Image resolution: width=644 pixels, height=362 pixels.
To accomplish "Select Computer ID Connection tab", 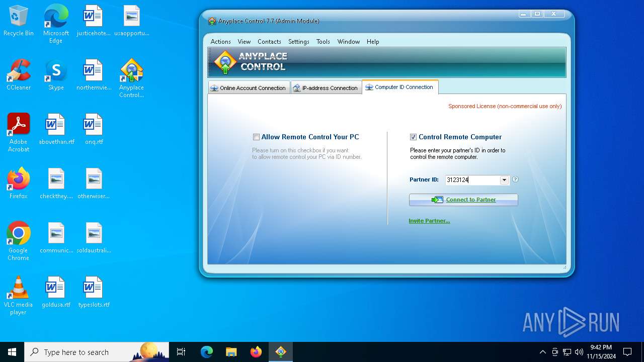I will click(400, 87).
